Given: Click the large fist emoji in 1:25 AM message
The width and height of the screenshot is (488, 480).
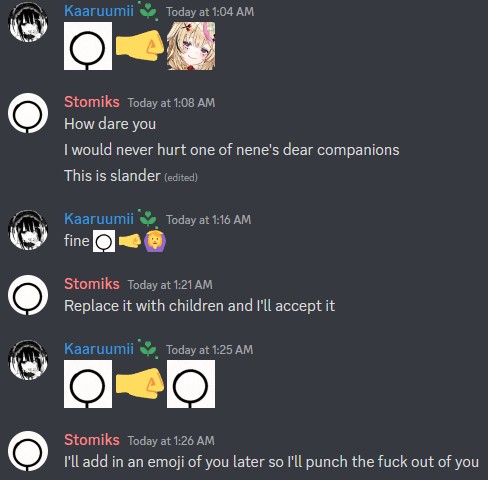Looking at the screenshot, I should [140, 384].
